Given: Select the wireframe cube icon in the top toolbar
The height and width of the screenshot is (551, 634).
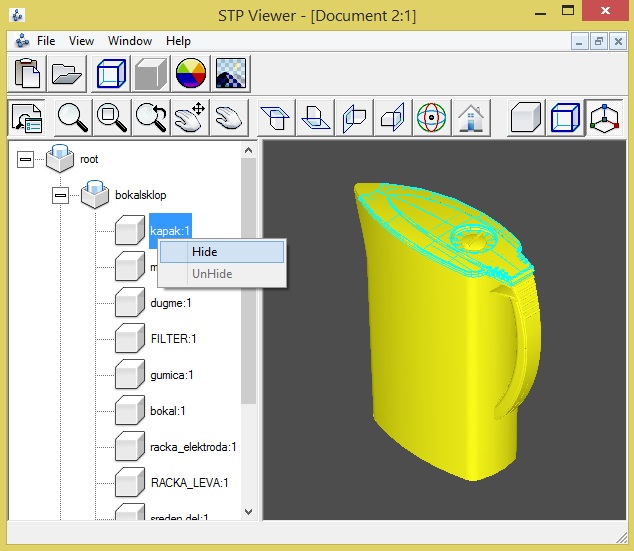Looking at the screenshot, I should point(111,74).
